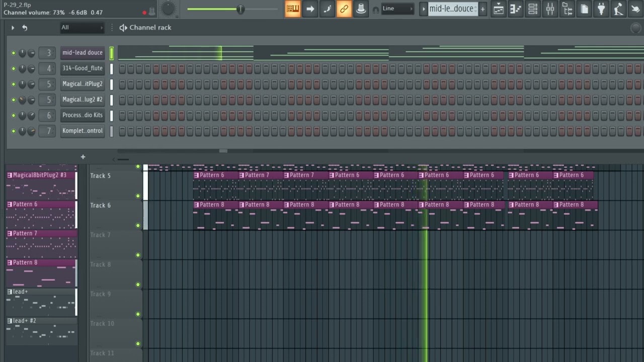Mute the Magical..lug2 #2 channel
Screen dimensions: 644x362
pyautogui.click(x=14, y=100)
